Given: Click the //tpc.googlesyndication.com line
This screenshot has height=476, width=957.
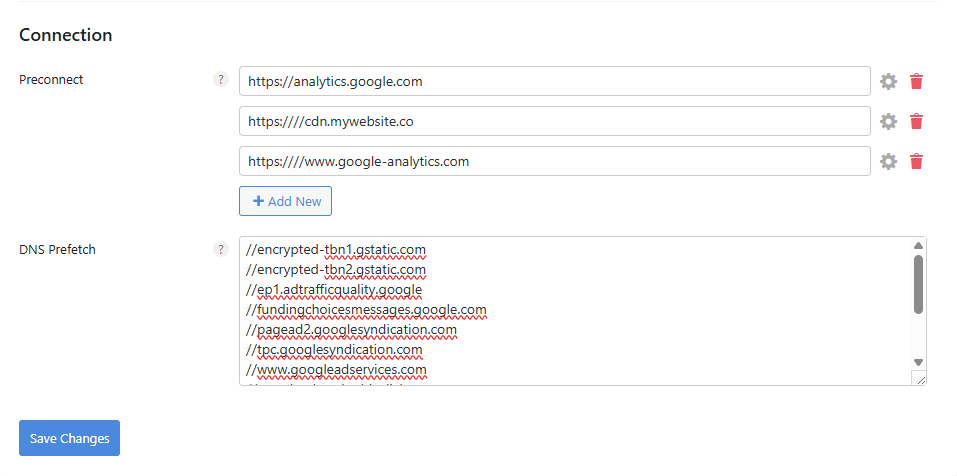Looking at the screenshot, I should (334, 350).
